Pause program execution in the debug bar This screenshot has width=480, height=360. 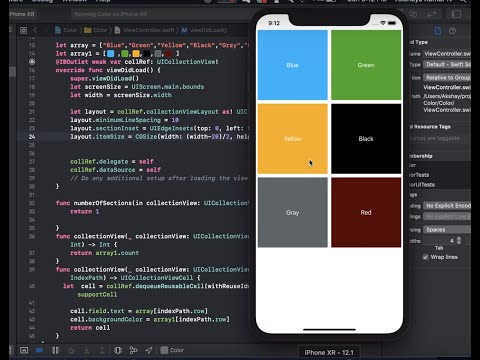coord(55,350)
